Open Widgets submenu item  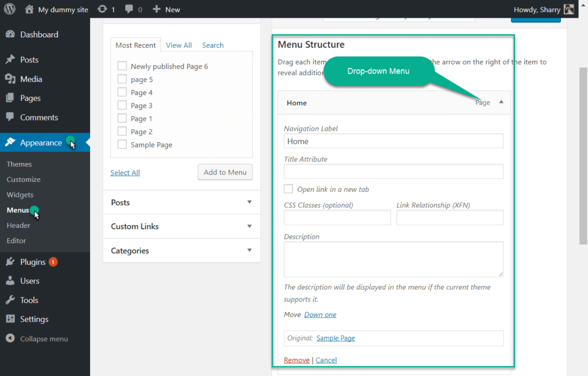20,195
